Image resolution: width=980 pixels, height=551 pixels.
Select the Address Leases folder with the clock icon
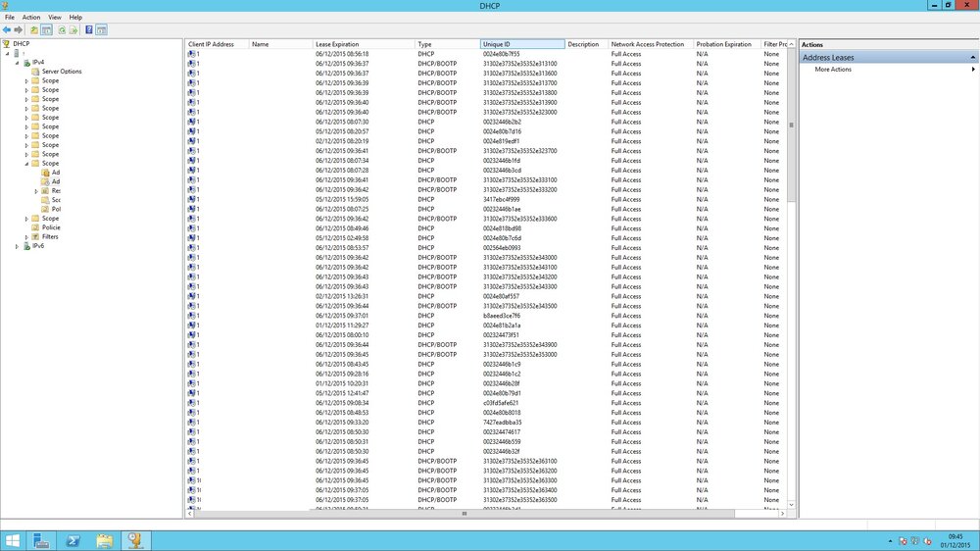51,181
